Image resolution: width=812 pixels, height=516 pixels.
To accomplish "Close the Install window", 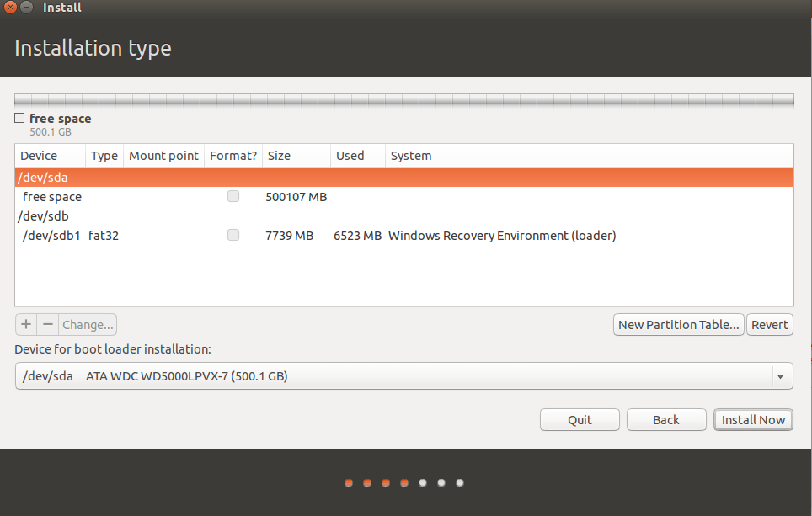I will pyautogui.click(x=10, y=8).
